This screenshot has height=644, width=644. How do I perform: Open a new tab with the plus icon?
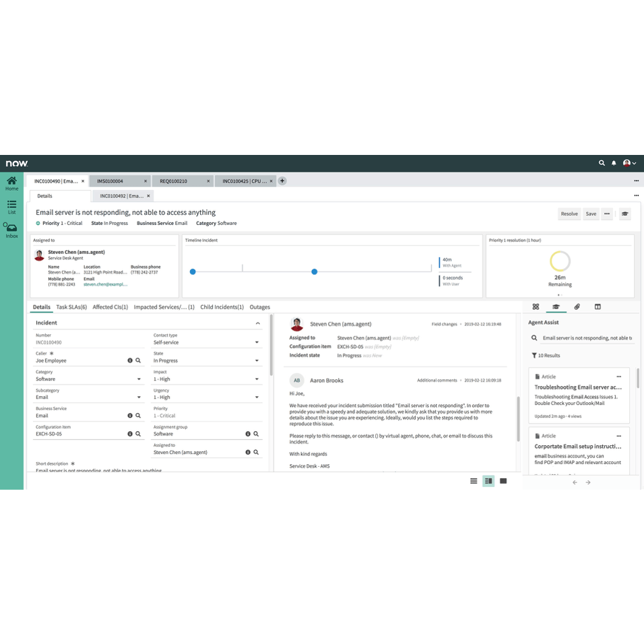pyautogui.click(x=282, y=181)
